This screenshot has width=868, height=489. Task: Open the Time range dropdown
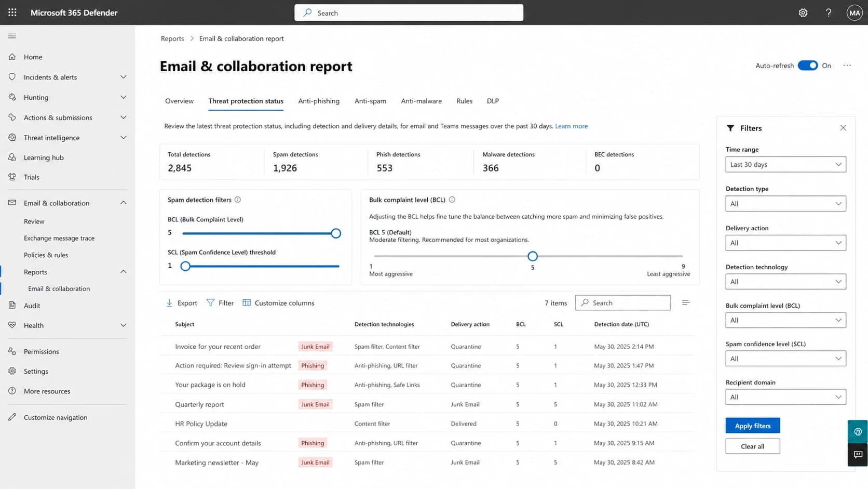[x=785, y=165]
